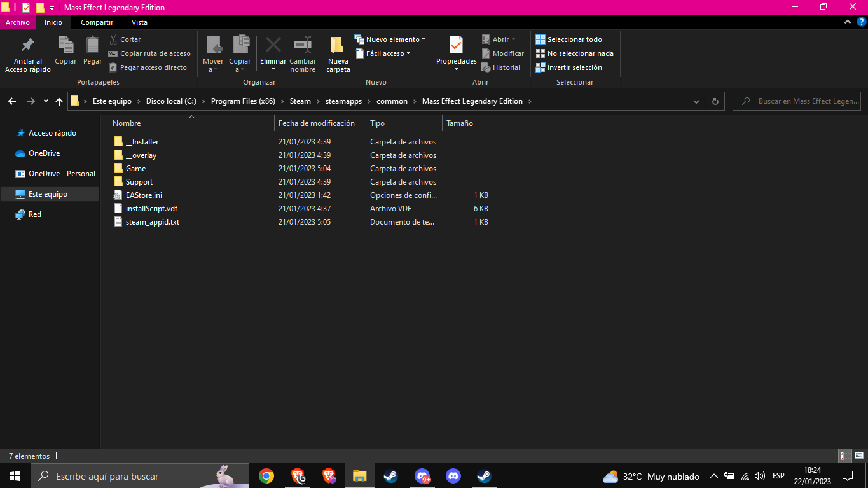Create a folder with Nueva carpeta

338,55
